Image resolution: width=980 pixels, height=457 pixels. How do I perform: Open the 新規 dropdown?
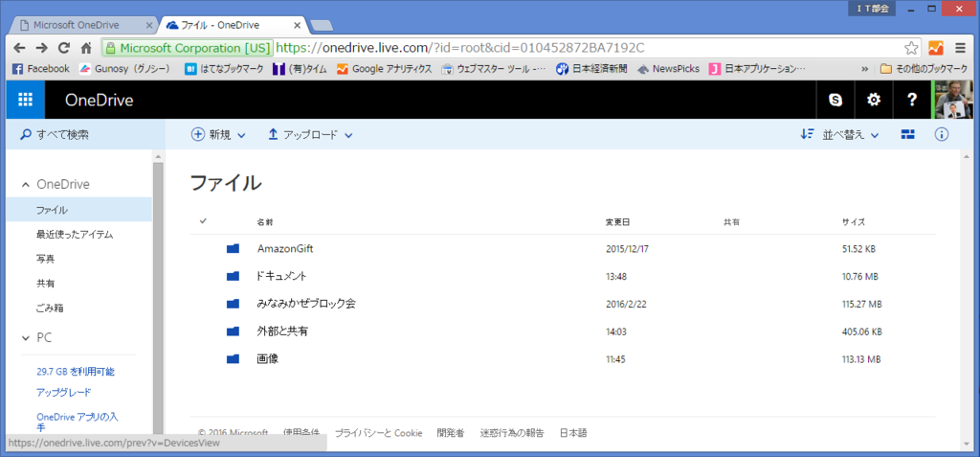218,134
